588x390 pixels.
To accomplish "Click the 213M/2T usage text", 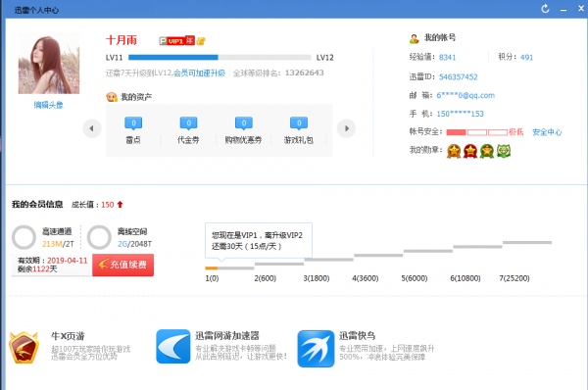I will pyautogui.click(x=58, y=244).
